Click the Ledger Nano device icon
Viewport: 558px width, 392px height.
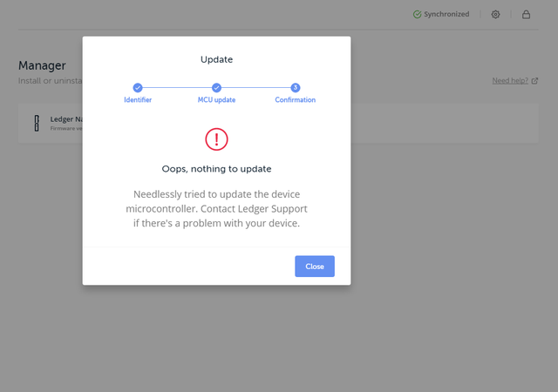pyautogui.click(x=37, y=124)
